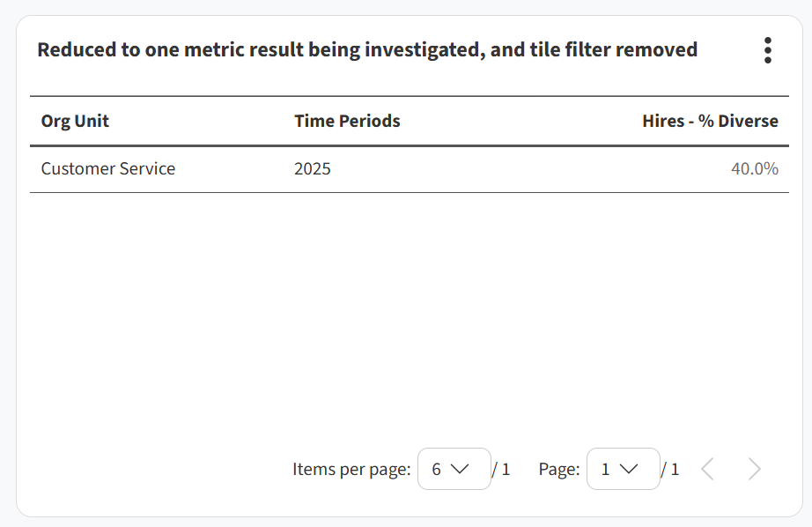Viewport: 812px width, 527px height.
Task: Click the Hires - % Diverse column header
Action: point(710,122)
